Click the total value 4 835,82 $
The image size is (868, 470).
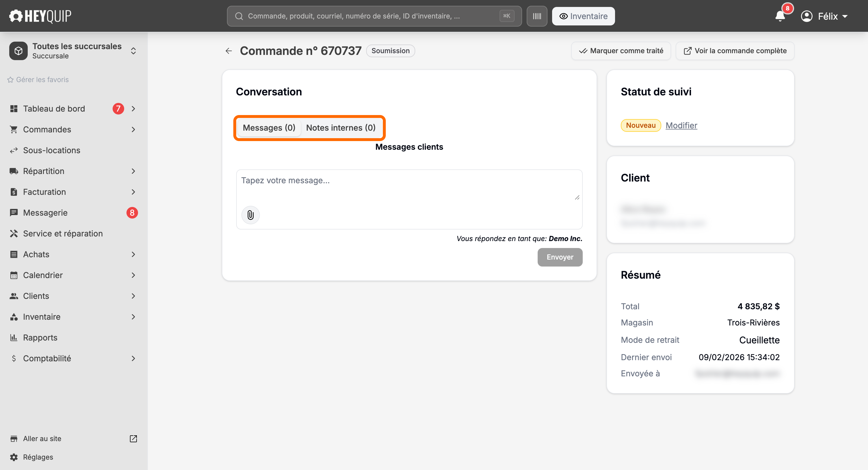click(759, 306)
